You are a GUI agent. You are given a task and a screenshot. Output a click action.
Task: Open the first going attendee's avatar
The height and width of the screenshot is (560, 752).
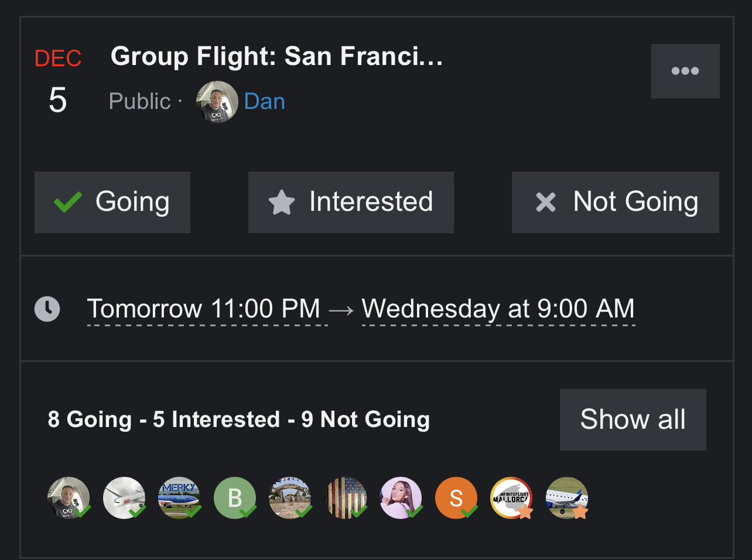click(69, 498)
